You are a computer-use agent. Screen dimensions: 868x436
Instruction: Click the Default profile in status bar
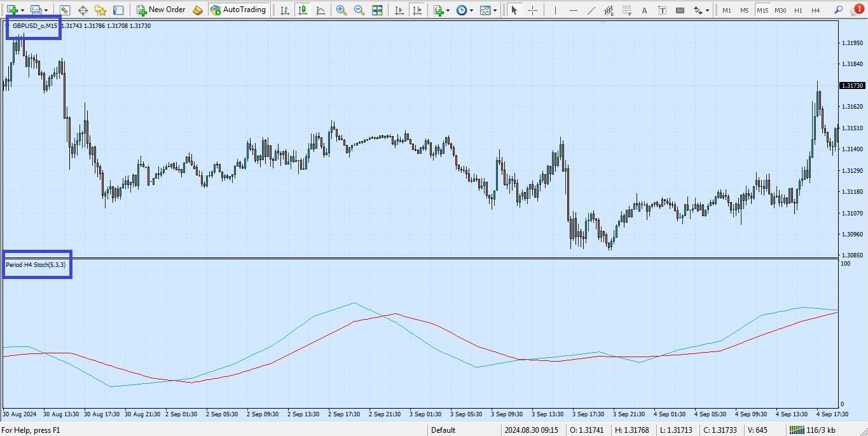443,430
